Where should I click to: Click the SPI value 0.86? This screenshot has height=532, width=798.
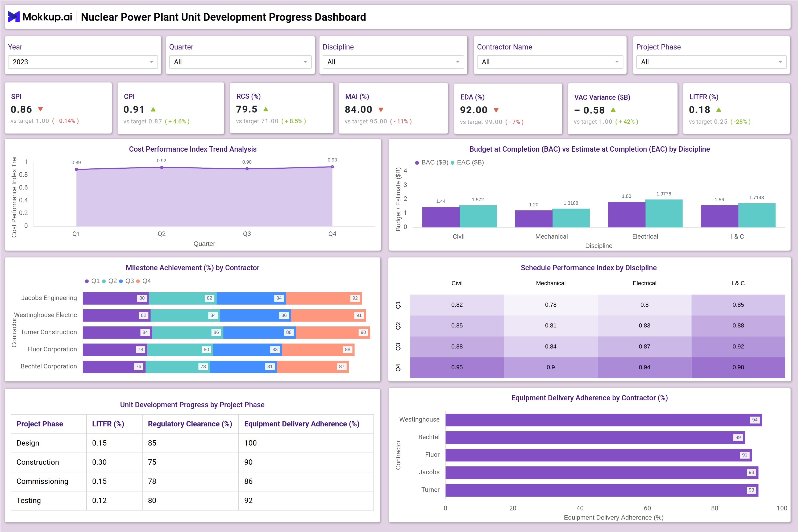pyautogui.click(x=21, y=109)
